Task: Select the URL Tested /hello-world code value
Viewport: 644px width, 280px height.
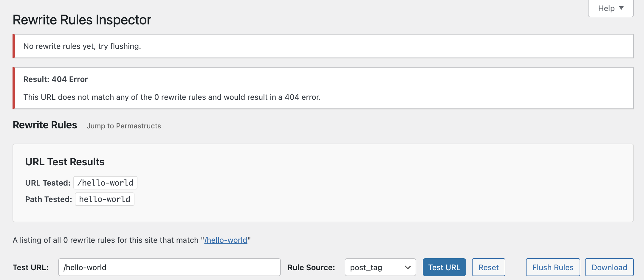Action: pos(105,183)
